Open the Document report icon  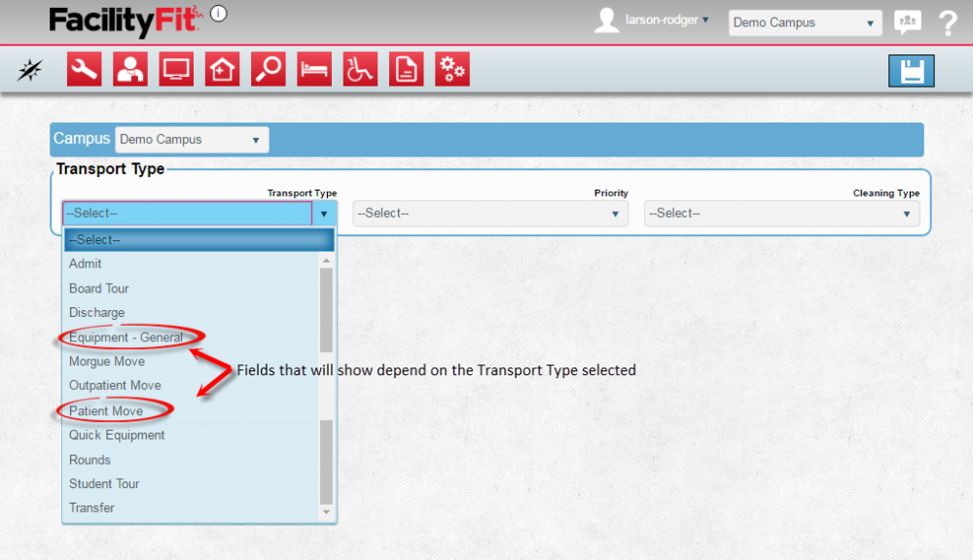click(406, 69)
